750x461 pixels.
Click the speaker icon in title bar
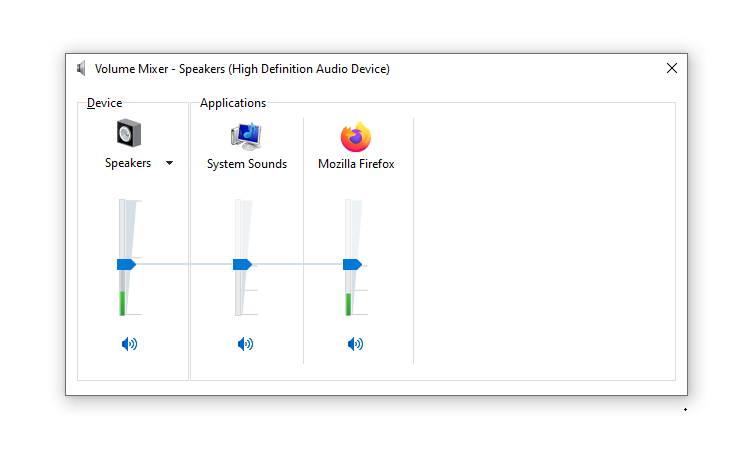(x=81, y=68)
